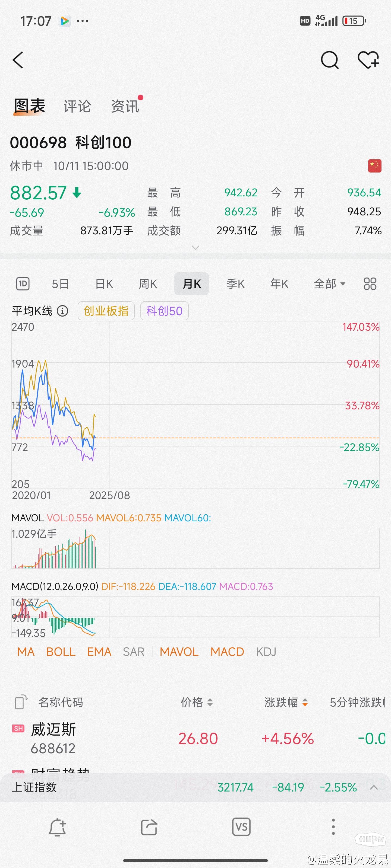Tap status bar battery indicator
The width and height of the screenshot is (391, 868).
coord(354,21)
